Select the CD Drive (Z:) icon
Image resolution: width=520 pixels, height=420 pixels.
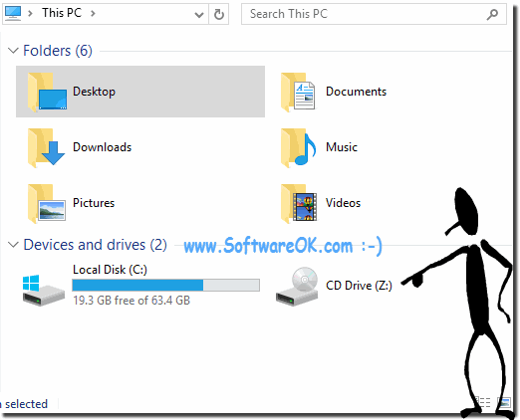[x=297, y=287]
